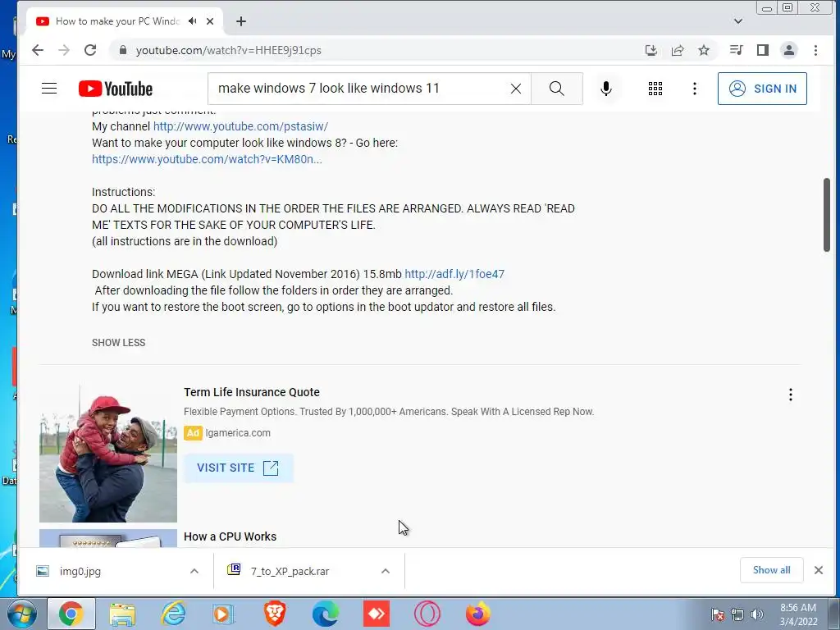Open downloaded img0.jpg file
This screenshot has width=840, height=630.
point(80,571)
